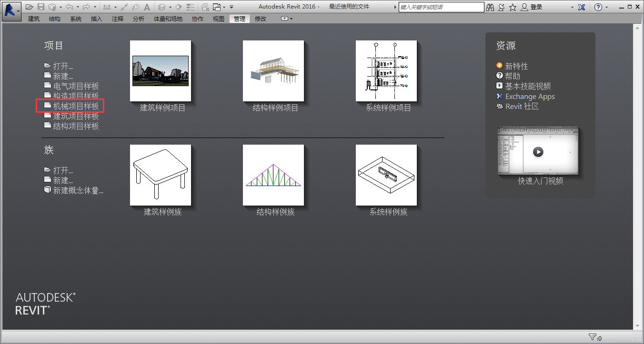This screenshot has height=344, width=644.
Task: Click the ribbon panel display toggle button
Action: [x=285, y=19]
